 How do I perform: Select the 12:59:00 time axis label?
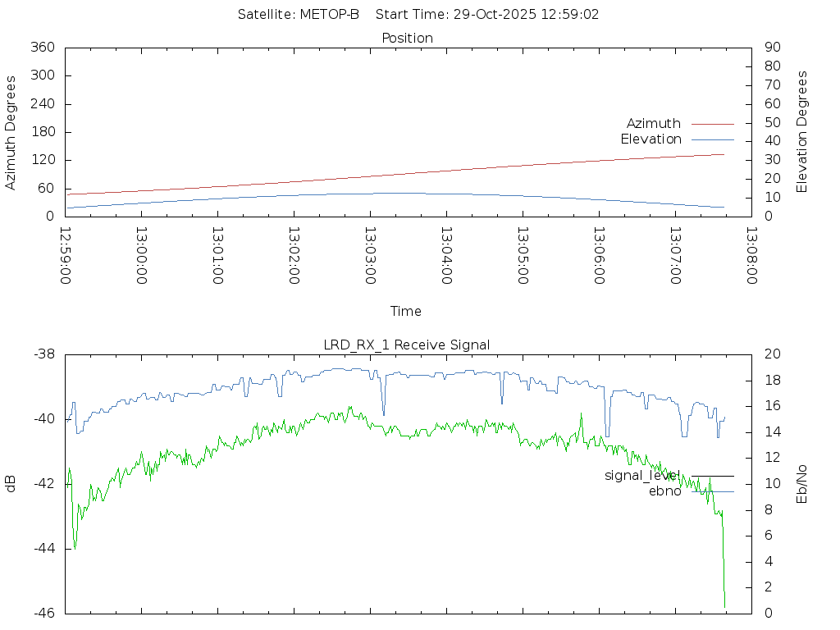coord(66,255)
